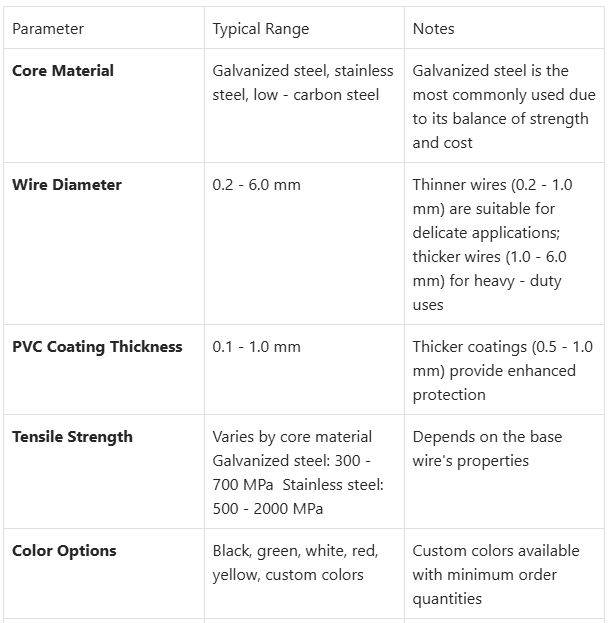
Task: Click the core material range listing steel types
Action: 303,83
